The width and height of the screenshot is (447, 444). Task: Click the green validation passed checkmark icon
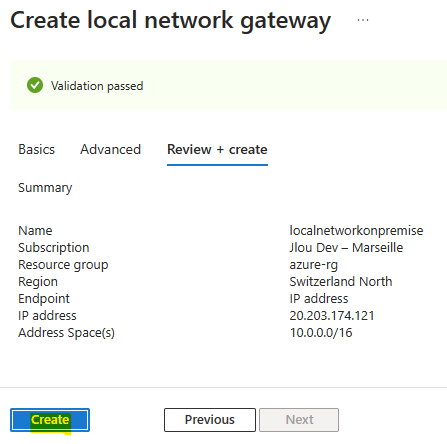pyautogui.click(x=35, y=85)
